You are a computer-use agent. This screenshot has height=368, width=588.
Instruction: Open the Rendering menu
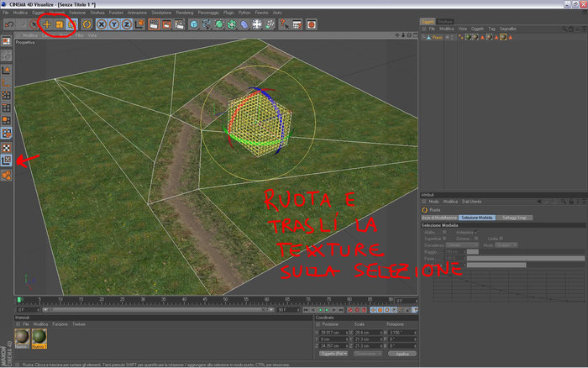tap(185, 13)
